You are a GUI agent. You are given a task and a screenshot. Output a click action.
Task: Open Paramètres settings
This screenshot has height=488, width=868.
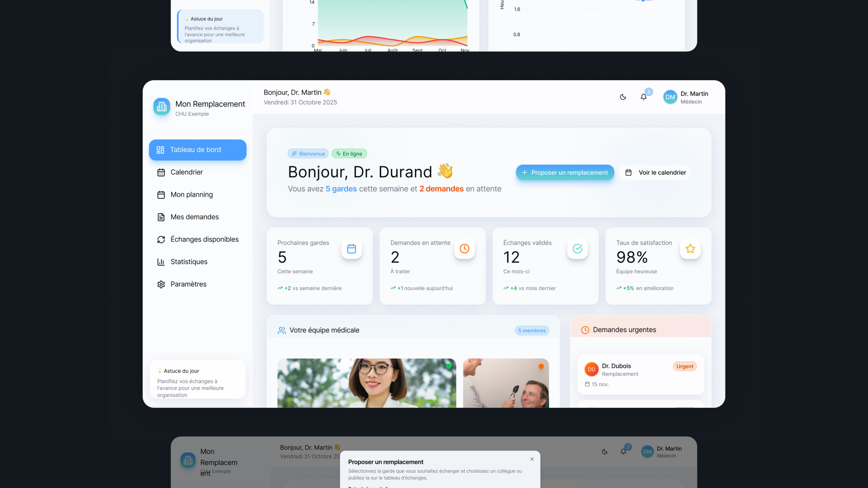pos(188,284)
